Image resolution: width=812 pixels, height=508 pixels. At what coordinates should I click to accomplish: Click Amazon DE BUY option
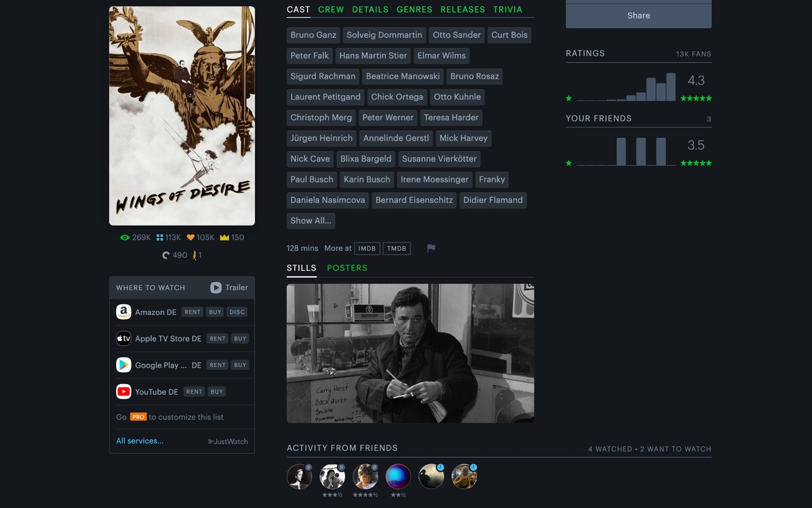215,312
